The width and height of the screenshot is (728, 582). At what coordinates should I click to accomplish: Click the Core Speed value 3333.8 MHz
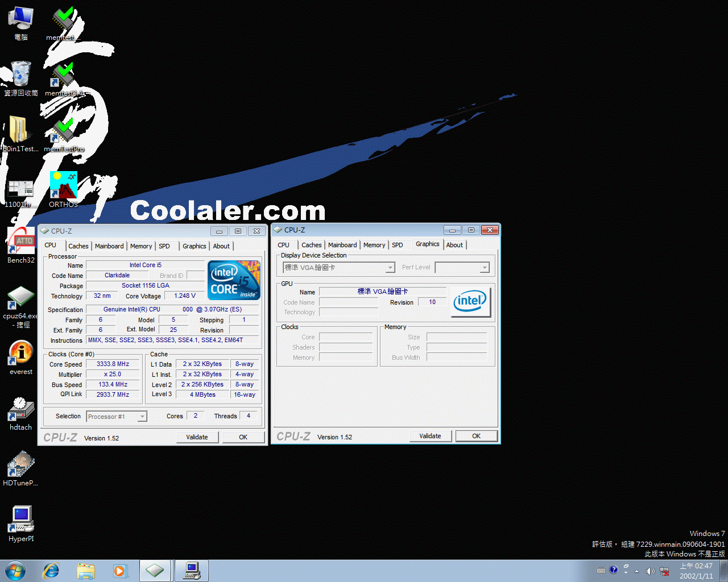pos(113,364)
